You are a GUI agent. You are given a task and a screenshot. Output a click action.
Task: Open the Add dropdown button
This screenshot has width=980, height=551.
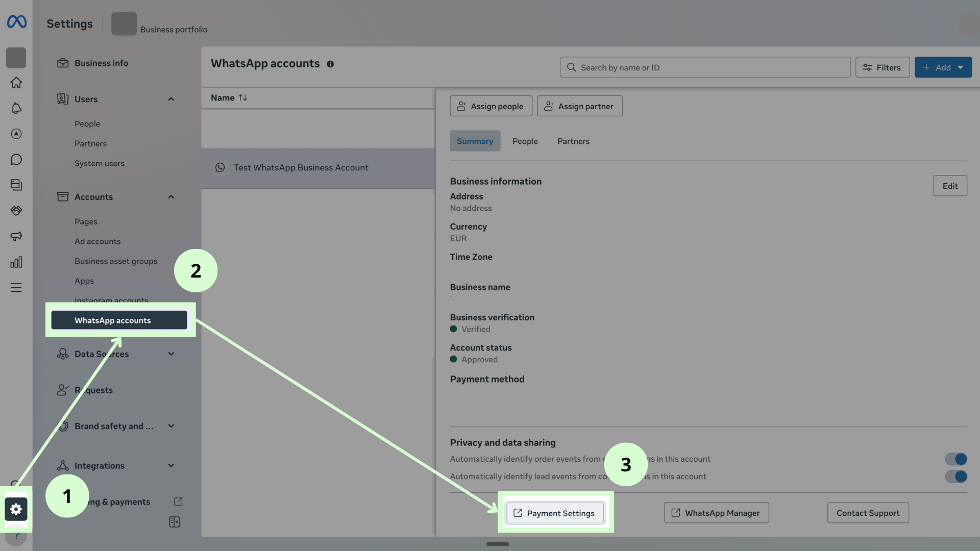(x=943, y=67)
